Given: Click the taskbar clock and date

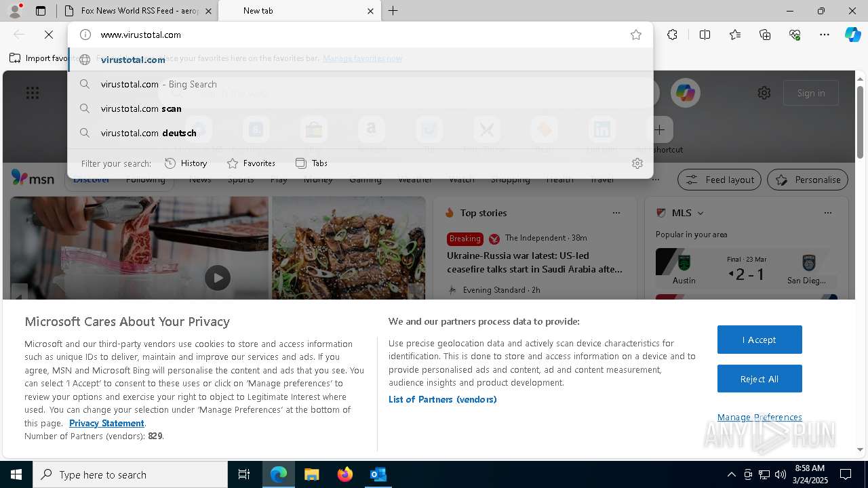Looking at the screenshot, I should point(810,474).
